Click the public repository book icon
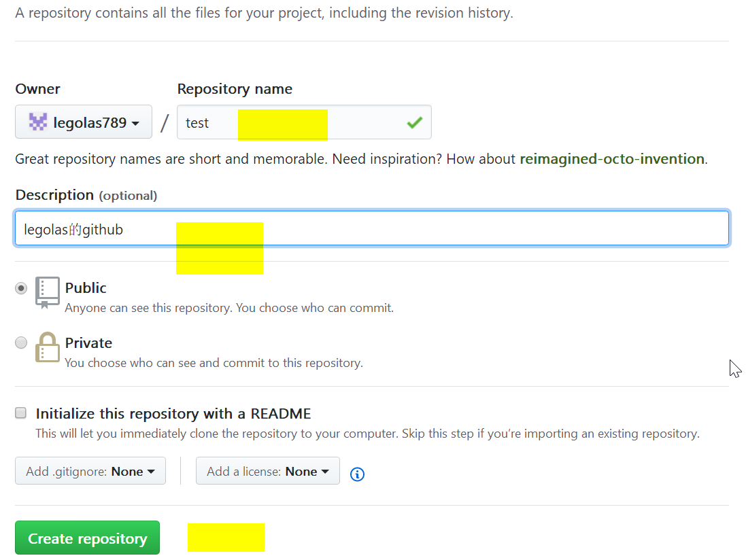Viewport: 746px width, 560px height. click(x=48, y=293)
